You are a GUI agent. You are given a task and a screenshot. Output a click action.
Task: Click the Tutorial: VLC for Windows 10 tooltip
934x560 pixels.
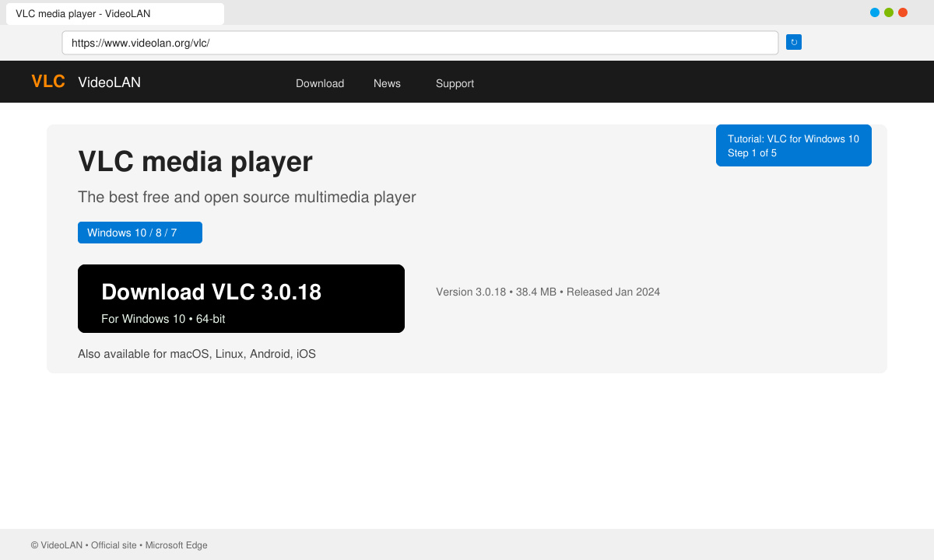(x=794, y=145)
